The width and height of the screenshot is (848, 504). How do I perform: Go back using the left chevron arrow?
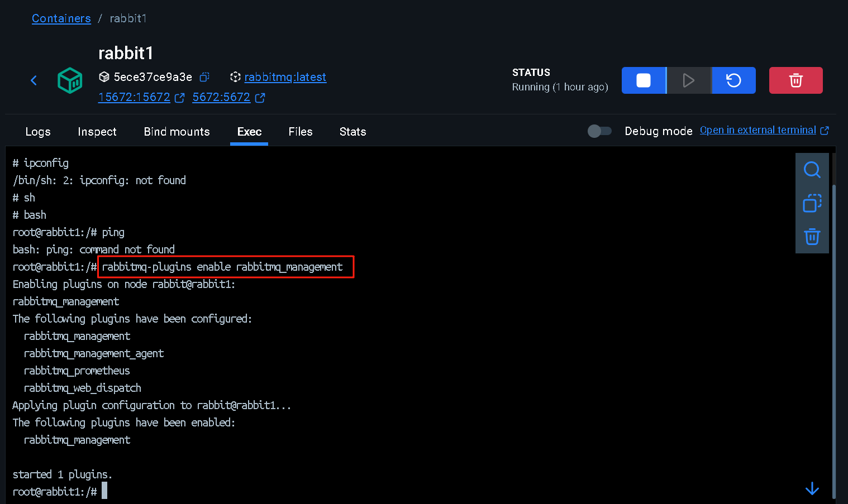pos(34,80)
